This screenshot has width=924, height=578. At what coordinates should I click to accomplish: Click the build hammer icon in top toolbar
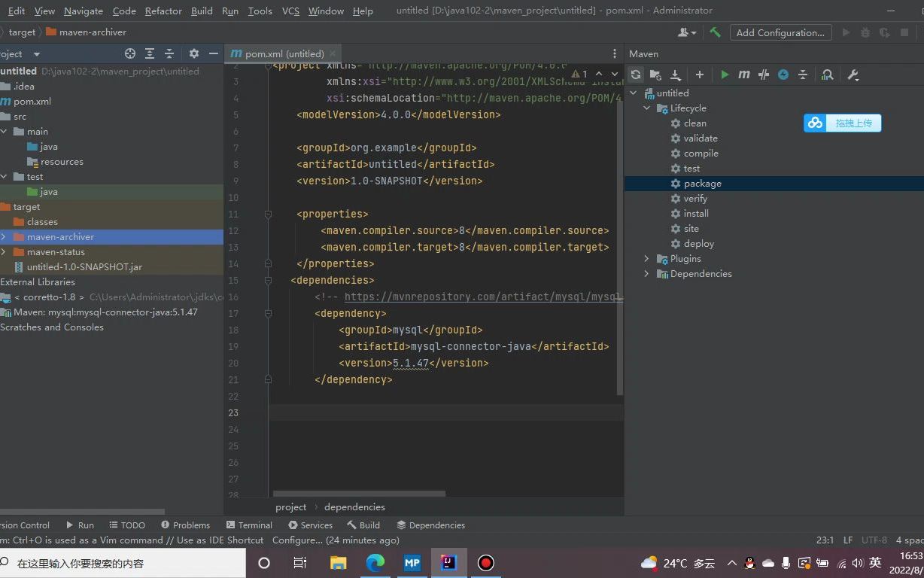pyautogui.click(x=715, y=32)
